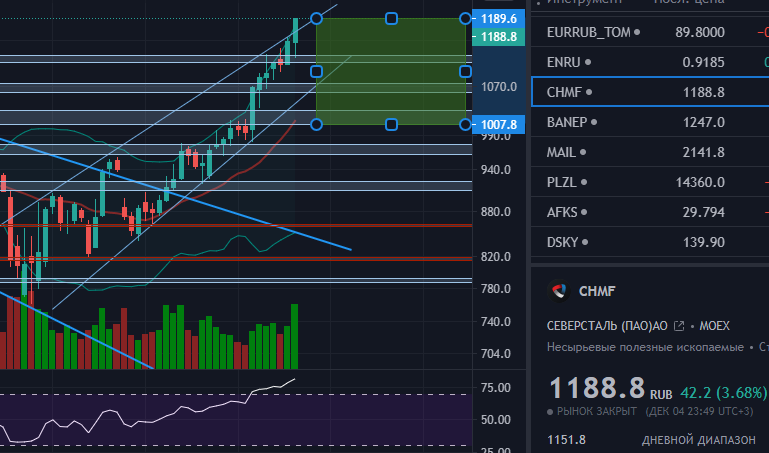Image resolution: width=769 pixels, height=453 pixels.
Task: Select the CHMF symbol in the watchlist
Action: point(564,92)
